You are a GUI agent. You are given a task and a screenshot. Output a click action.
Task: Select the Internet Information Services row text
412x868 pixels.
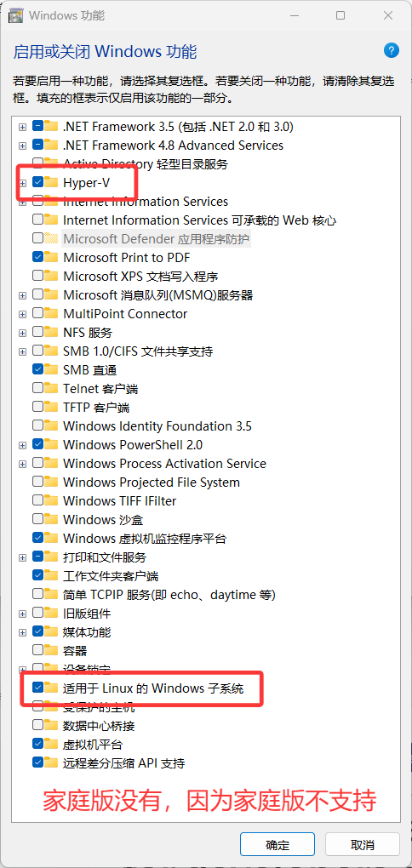(146, 201)
